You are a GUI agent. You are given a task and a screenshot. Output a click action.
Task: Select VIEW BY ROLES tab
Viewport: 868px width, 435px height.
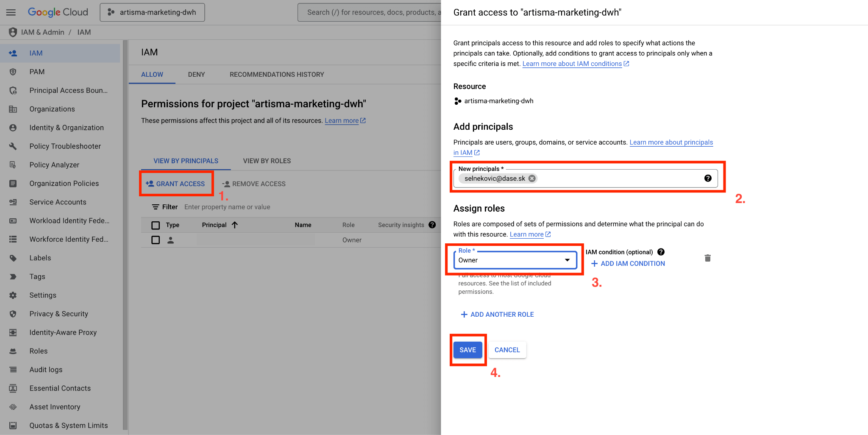tap(267, 161)
